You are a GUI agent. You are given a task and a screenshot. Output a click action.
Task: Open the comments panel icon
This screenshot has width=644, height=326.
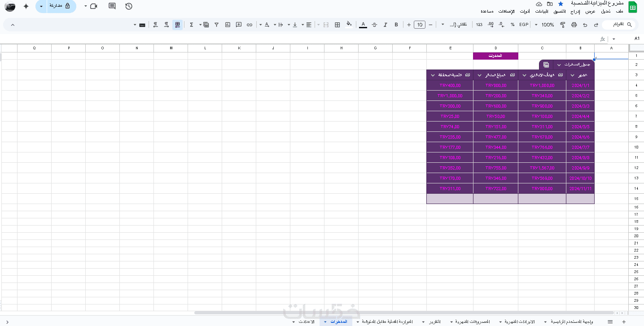[x=112, y=6]
